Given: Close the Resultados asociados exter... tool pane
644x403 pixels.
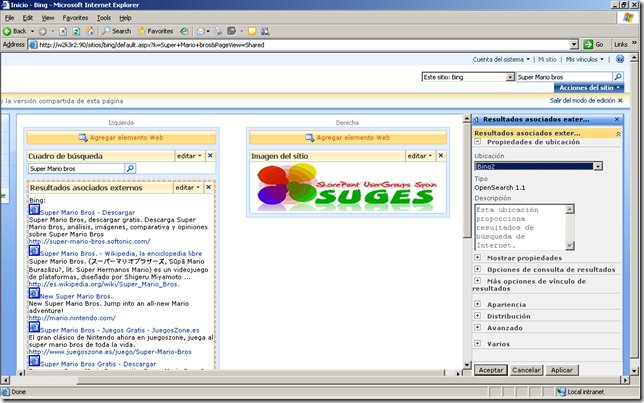Looking at the screenshot, I should (x=616, y=120).
